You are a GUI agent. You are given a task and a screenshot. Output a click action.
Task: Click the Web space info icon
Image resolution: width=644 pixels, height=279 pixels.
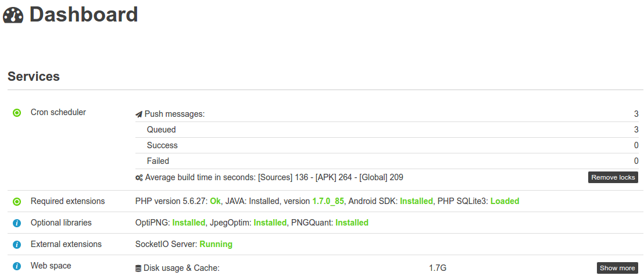click(x=17, y=266)
